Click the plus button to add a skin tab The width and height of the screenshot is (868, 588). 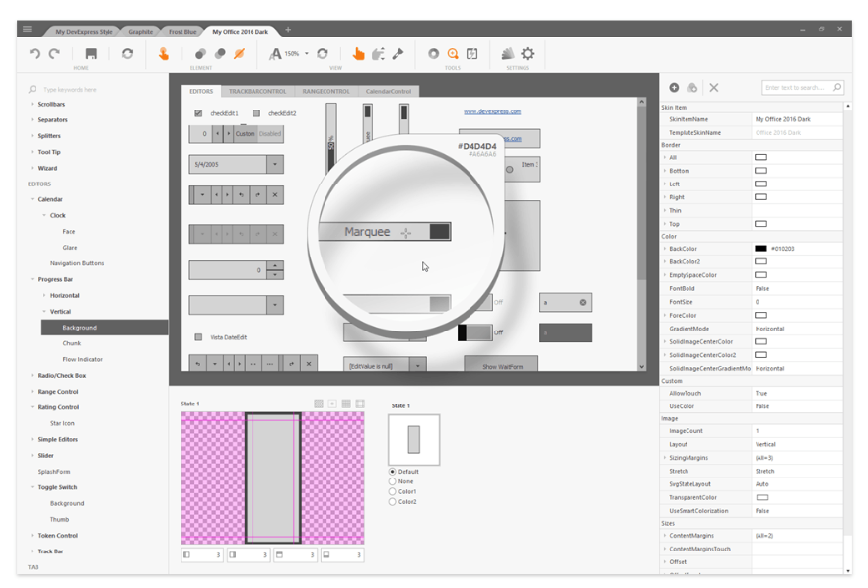pyautogui.click(x=288, y=30)
